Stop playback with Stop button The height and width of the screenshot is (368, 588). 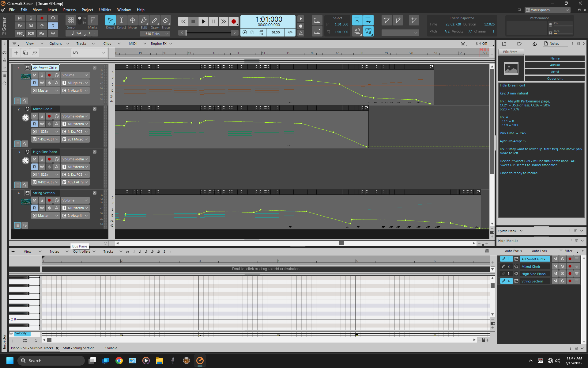(x=193, y=21)
